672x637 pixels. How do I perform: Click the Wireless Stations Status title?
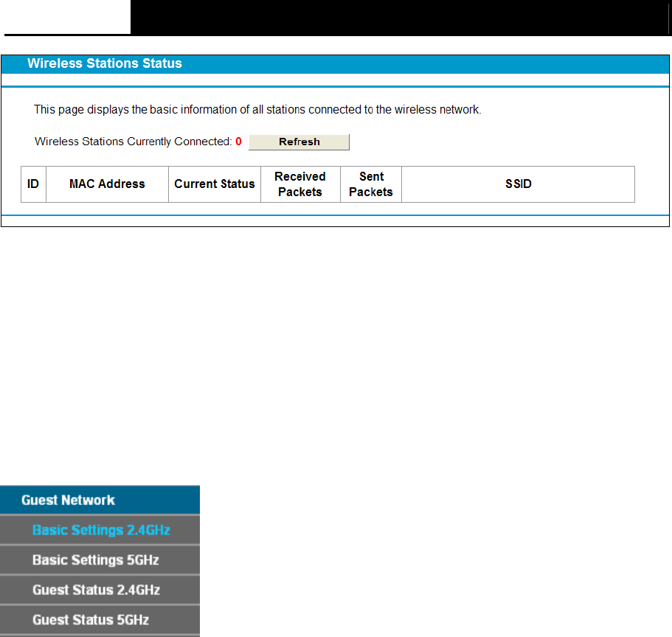(x=105, y=63)
